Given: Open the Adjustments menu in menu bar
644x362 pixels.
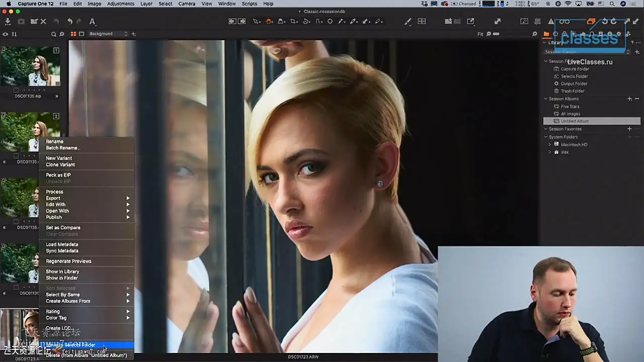Looking at the screenshot, I should (x=121, y=4).
